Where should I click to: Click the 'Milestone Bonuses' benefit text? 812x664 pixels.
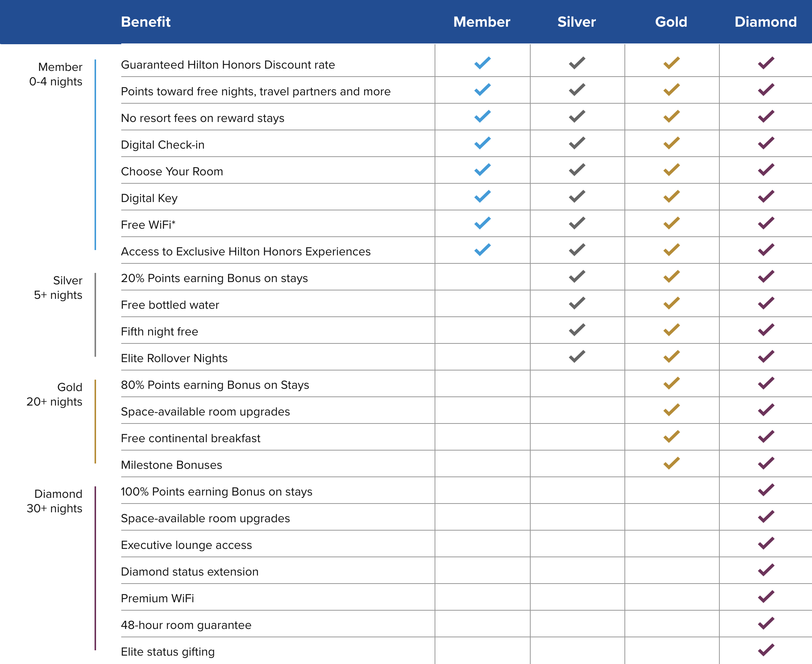172,465
